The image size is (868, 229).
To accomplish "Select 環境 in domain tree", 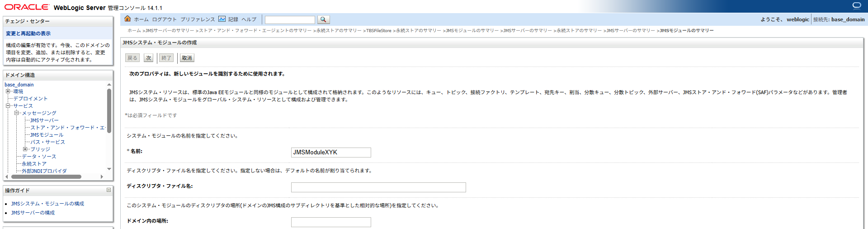I will point(18,91).
